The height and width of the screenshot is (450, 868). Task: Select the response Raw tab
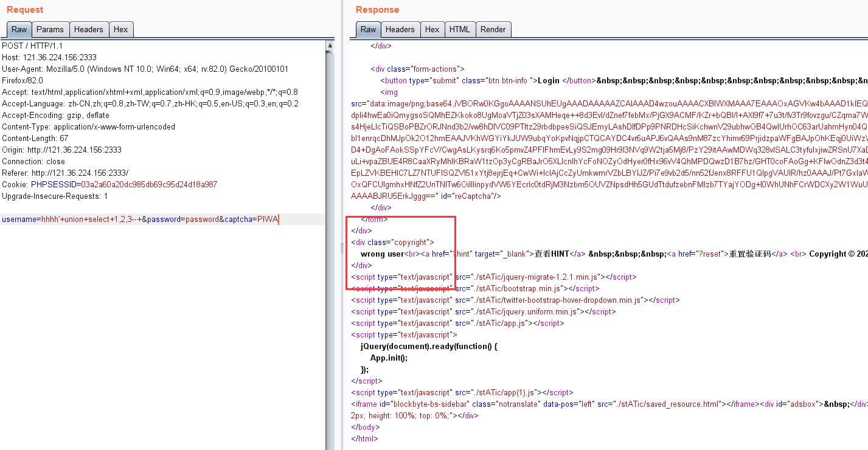[x=369, y=29]
